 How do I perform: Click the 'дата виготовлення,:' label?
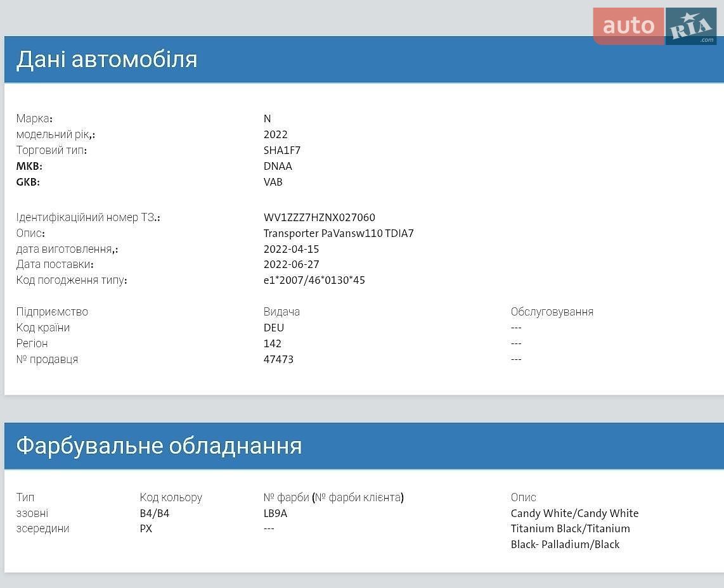(67, 249)
